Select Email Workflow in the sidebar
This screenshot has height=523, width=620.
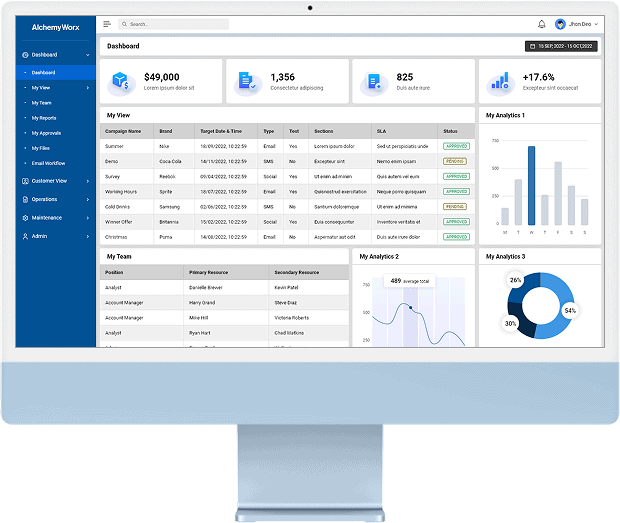point(48,163)
